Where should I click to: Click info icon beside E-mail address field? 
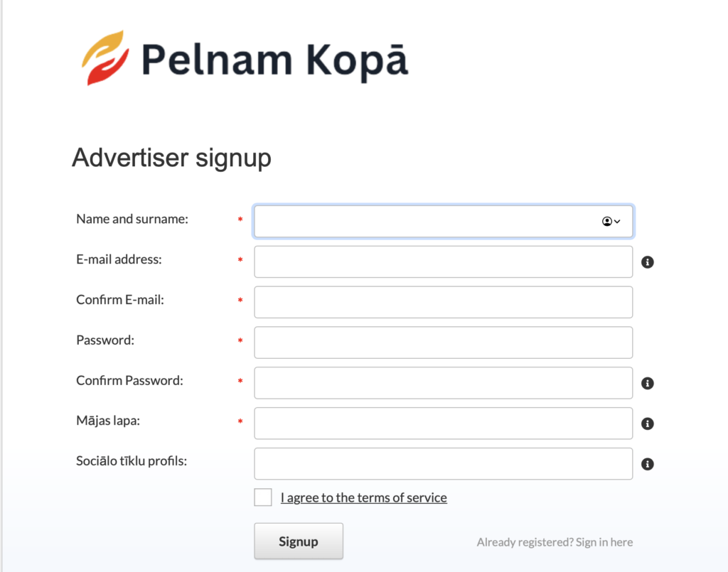pyautogui.click(x=647, y=262)
